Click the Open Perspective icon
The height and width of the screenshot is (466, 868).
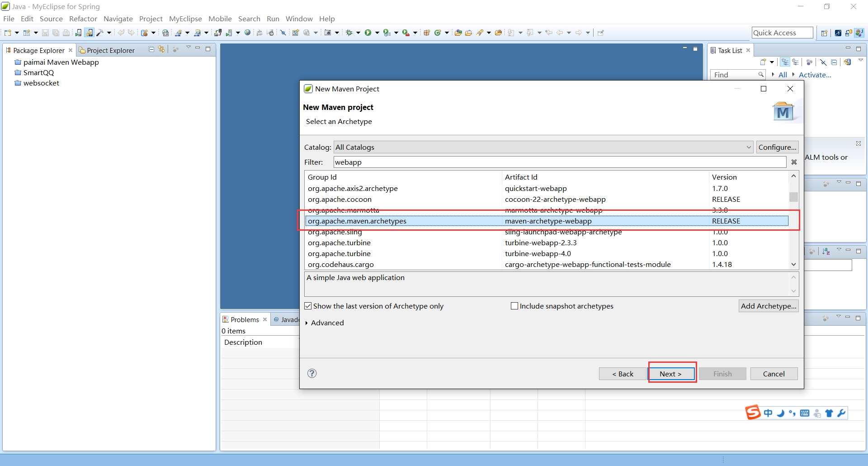pyautogui.click(x=824, y=33)
